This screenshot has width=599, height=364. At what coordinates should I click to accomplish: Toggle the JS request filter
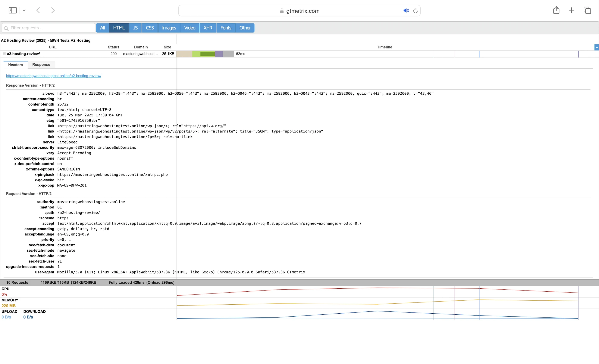135,28
